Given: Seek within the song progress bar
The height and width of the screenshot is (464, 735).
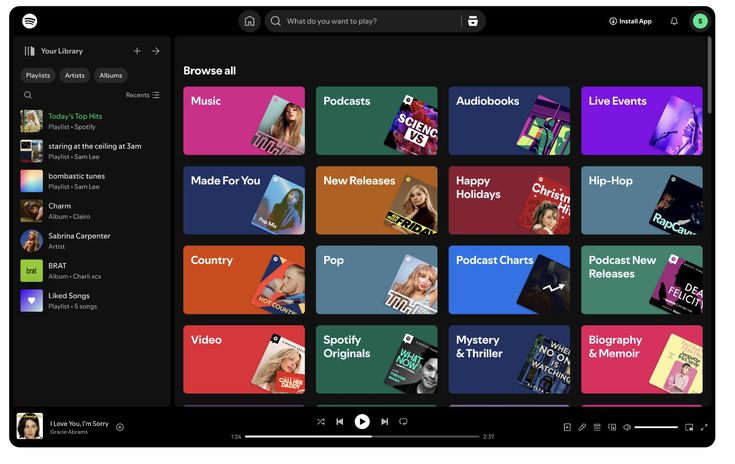Looking at the screenshot, I should 362,436.
